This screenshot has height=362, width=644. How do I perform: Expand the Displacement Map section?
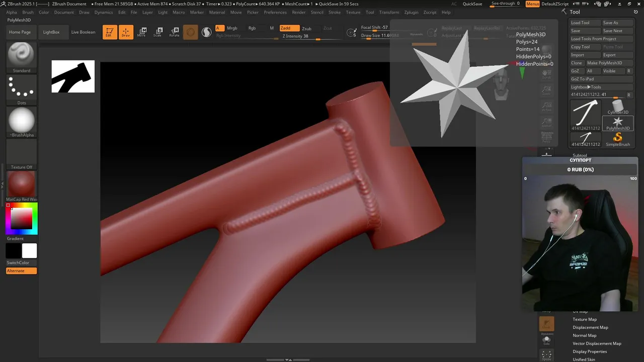click(x=590, y=327)
